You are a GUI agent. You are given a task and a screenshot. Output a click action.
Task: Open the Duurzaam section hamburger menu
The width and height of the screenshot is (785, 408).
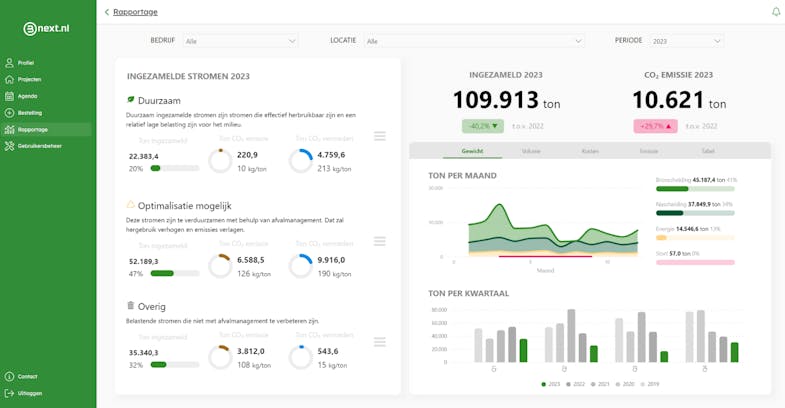coord(380,136)
